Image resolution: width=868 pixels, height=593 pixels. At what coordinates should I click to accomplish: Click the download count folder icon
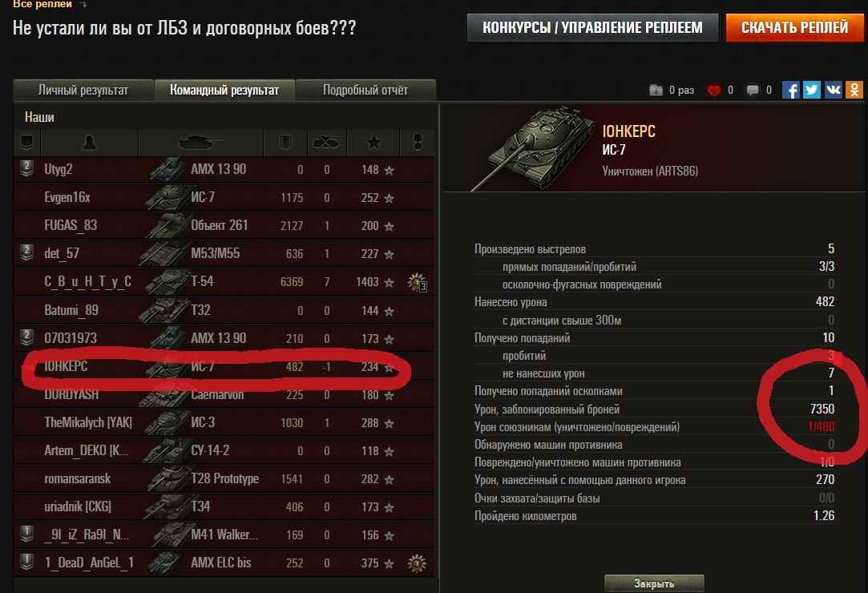pos(656,91)
